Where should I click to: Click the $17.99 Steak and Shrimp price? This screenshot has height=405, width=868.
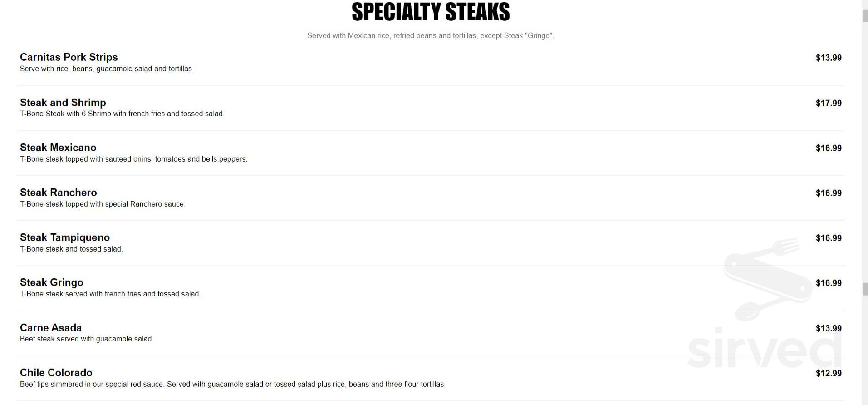click(x=828, y=103)
